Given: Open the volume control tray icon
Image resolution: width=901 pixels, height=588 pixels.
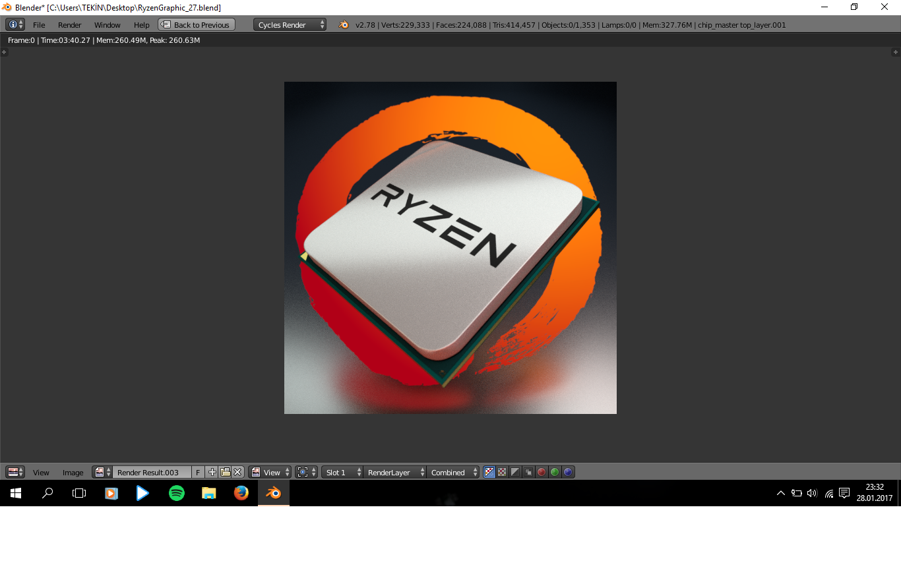Looking at the screenshot, I should (812, 493).
